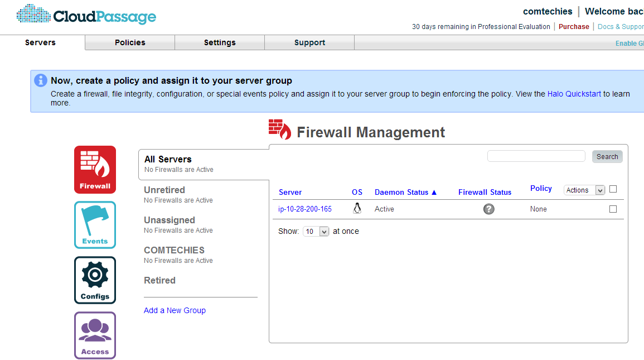Image resolution: width=644 pixels, height=360 pixels.
Task: Open the Show 10 rows dropdown
Action: tap(316, 232)
